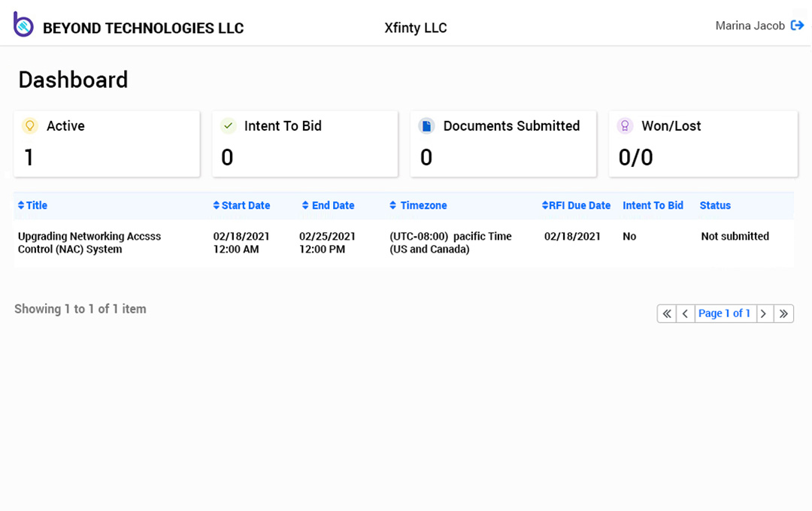Screen dimensions: 812x511
Task: Click the next page arrow button
Action: [764, 313]
